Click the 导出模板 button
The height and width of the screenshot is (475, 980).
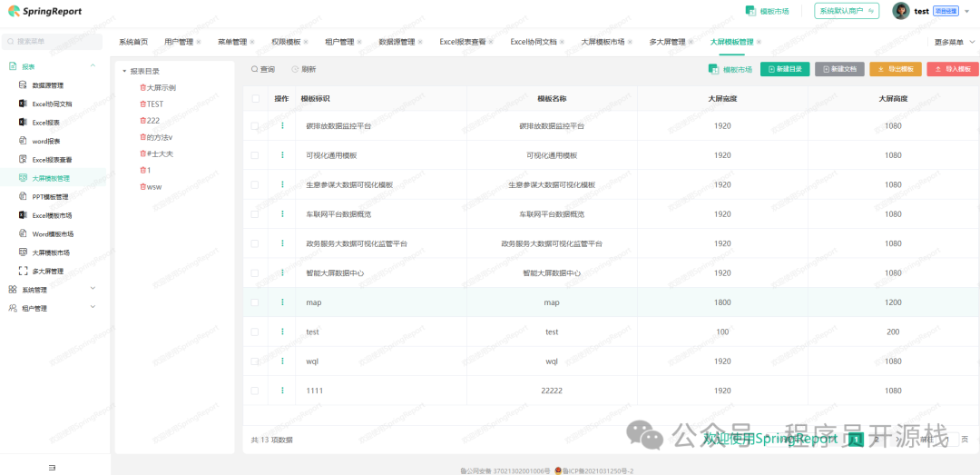click(x=895, y=69)
